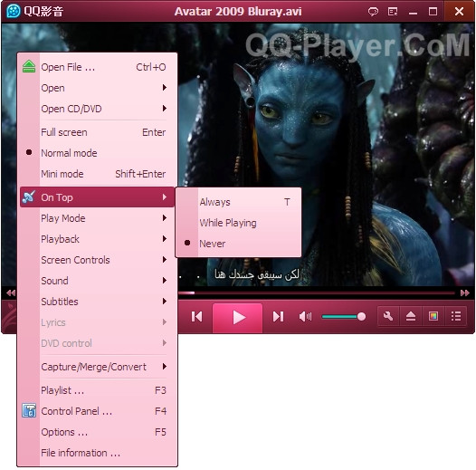This screenshot has width=476, height=470.
Task: Click the eject/open file icon in toolbar
Action: (411, 316)
